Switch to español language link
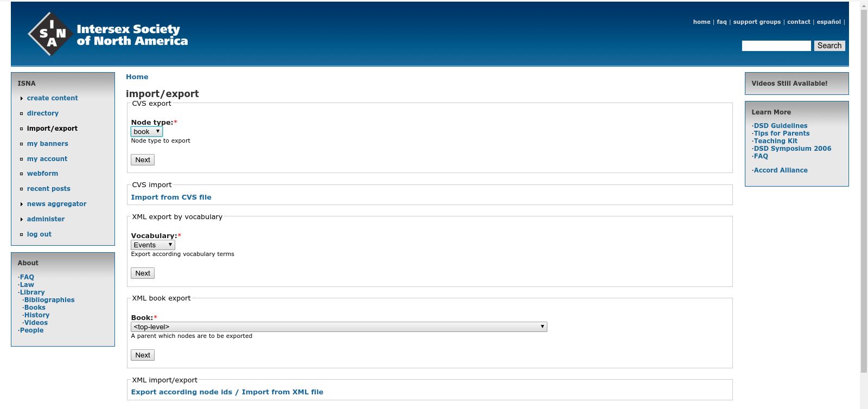Screen dimensions: 868x409 point(829,22)
